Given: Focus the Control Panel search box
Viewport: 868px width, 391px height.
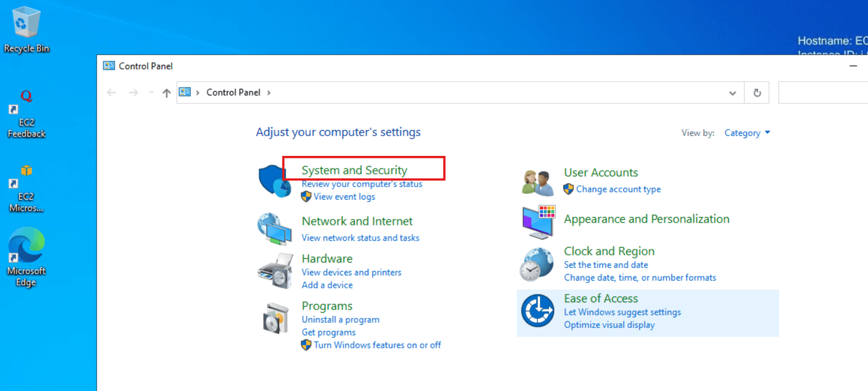Looking at the screenshot, I should [x=823, y=93].
